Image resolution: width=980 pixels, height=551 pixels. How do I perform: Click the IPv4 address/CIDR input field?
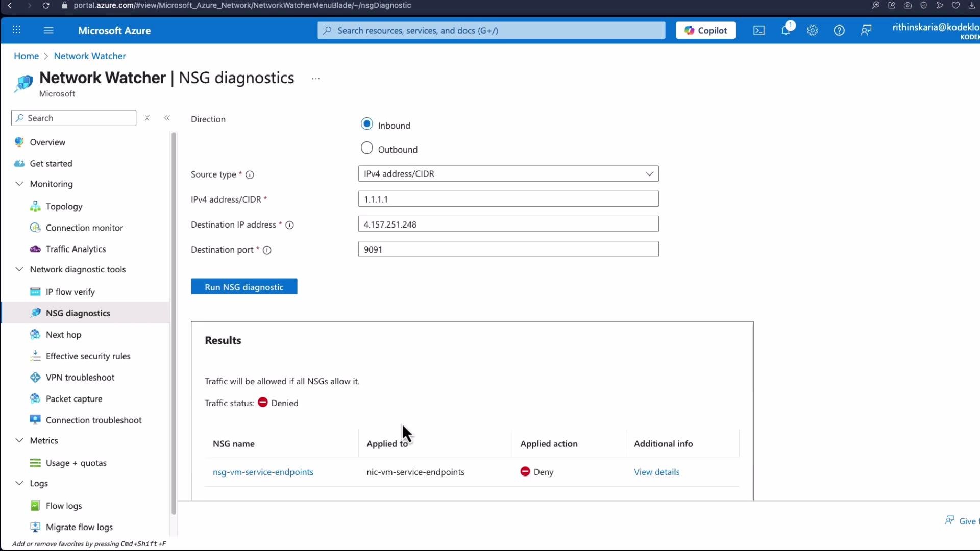point(508,199)
